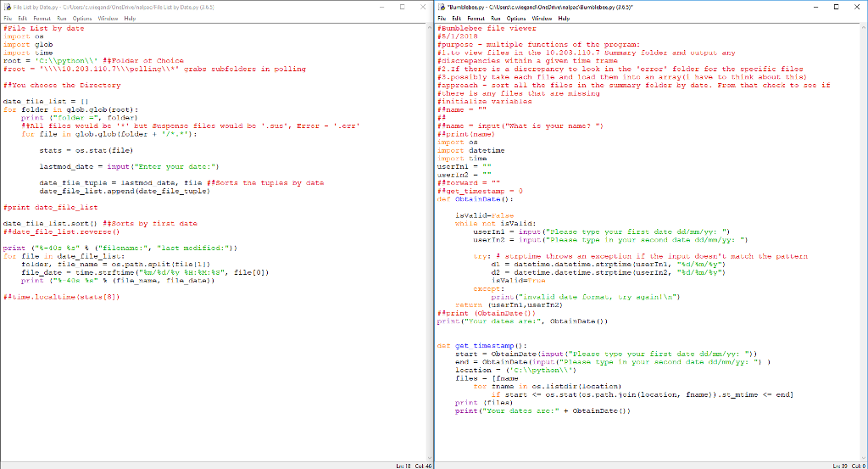Viewport: 868px width, 469px height.
Task: Click the 'lastmod_date = input("Enter your date:")' line
Action: [x=130, y=167]
